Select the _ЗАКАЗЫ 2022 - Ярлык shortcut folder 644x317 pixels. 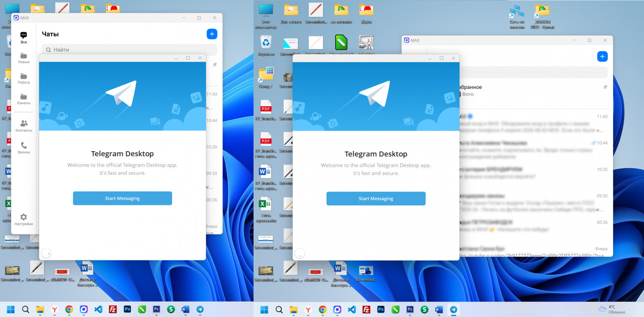pyautogui.click(x=542, y=16)
